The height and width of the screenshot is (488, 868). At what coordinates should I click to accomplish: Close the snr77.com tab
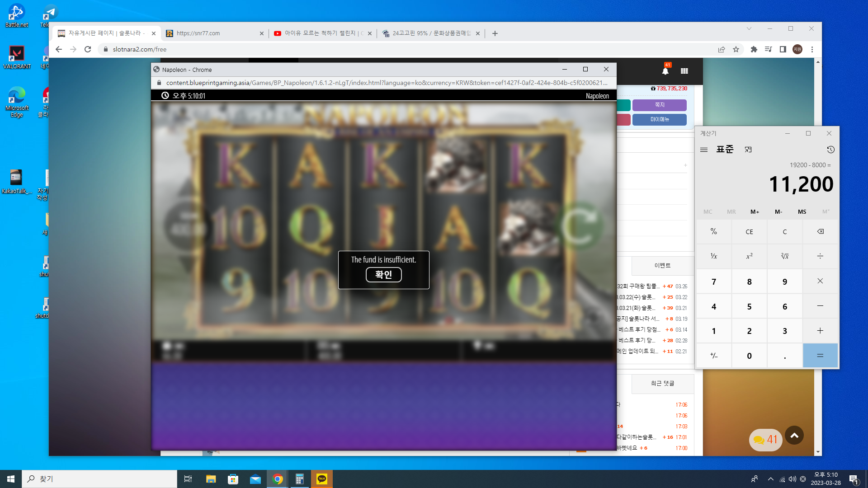pyautogui.click(x=261, y=33)
